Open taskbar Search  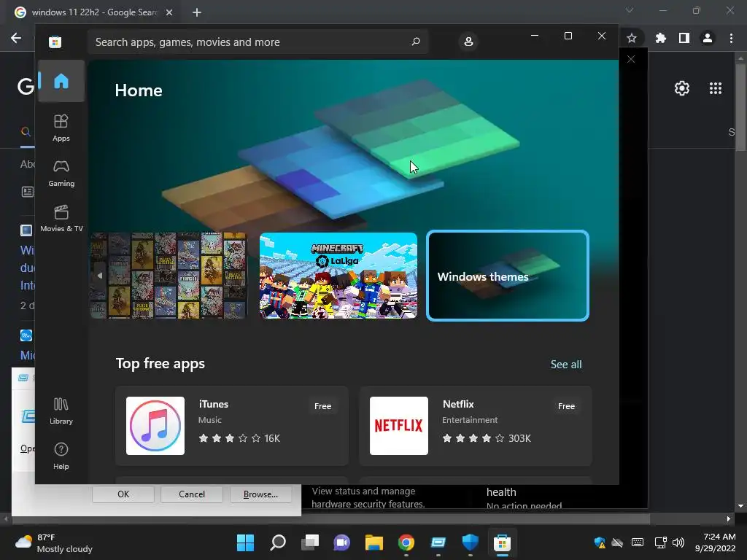point(278,542)
